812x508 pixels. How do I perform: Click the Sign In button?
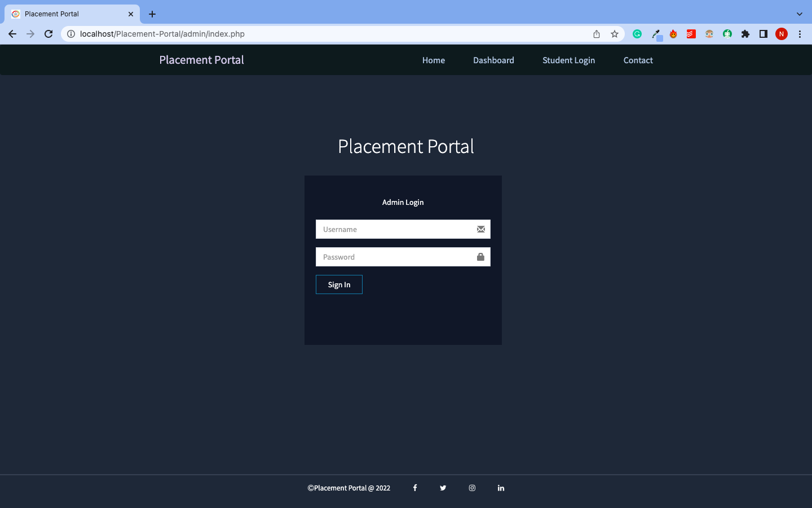339,284
